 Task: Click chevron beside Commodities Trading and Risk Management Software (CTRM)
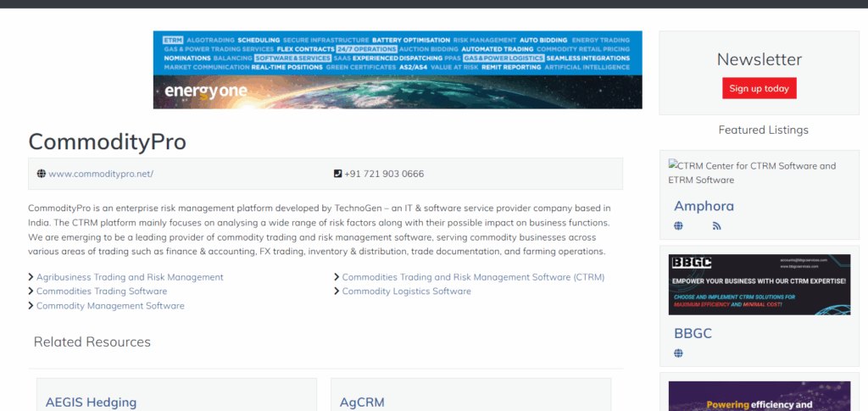point(337,277)
